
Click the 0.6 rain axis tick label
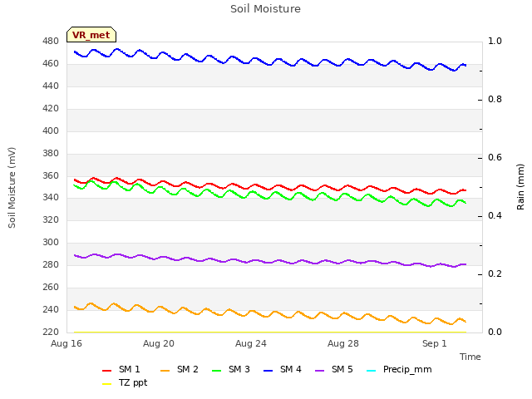[x=495, y=158]
